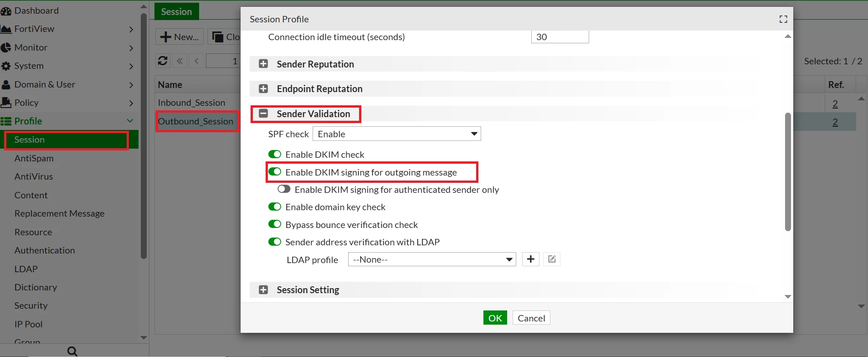Toggle Bypass bounce verification check
868x357 pixels.
(x=275, y=224)
